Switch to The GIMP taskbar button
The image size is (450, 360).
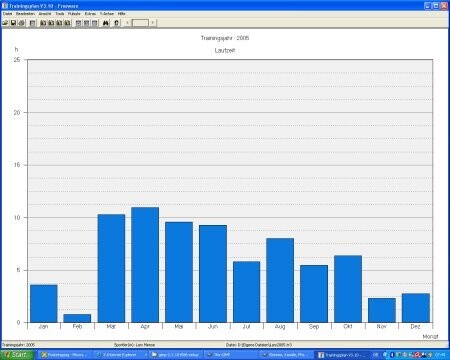click(231, 355)
